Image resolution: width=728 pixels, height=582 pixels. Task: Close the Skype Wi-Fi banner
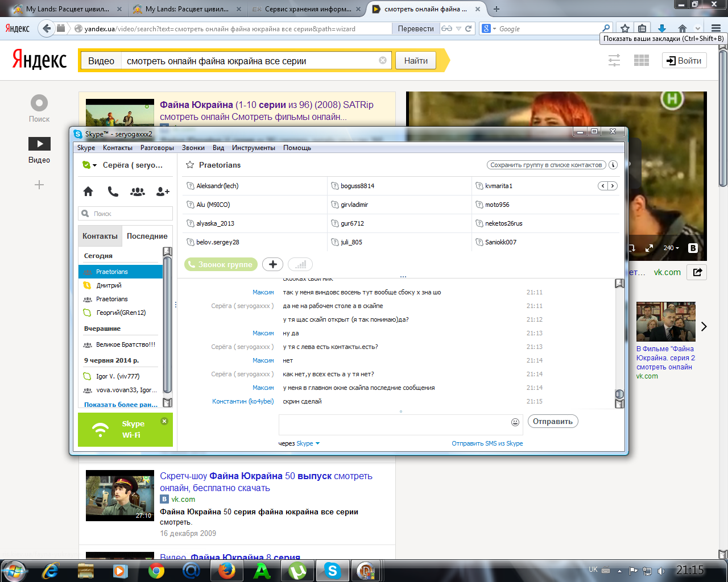[x=164, y=421]
